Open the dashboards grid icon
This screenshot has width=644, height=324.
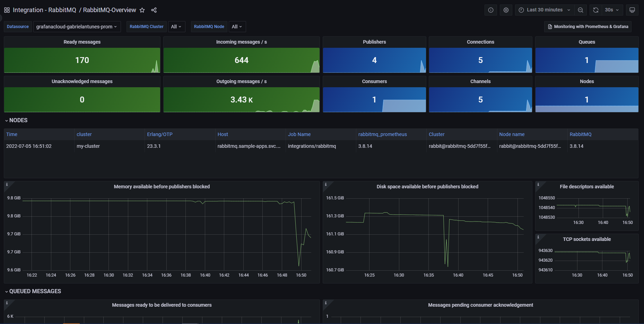(x=7, y=10)
